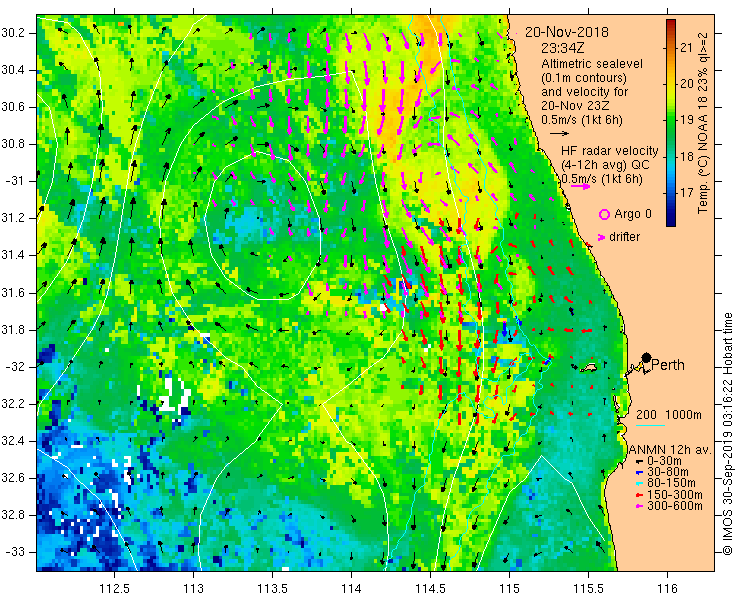Click the 150-300m depth legend text

(x=674, y=495)
